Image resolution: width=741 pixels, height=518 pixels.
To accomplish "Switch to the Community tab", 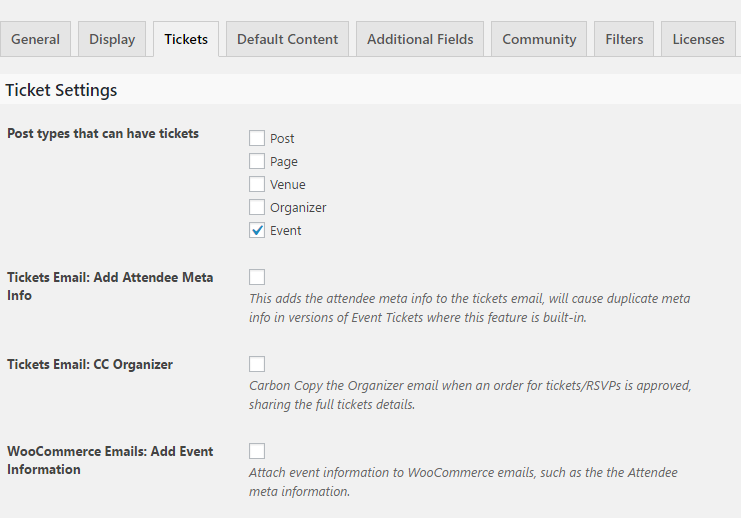I will coord(539,39).
